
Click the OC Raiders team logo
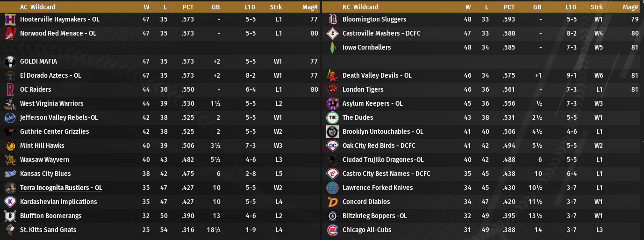tap(10, 89)
